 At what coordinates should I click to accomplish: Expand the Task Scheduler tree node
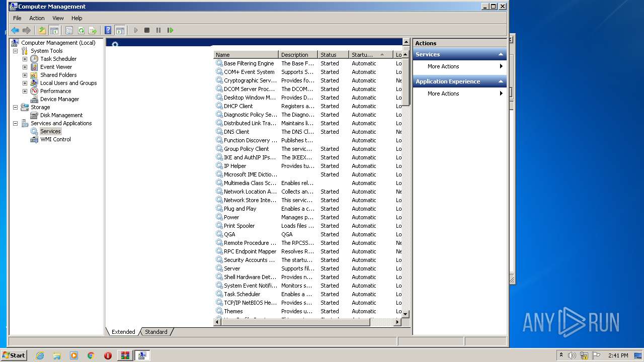click(x=25, y=59)
